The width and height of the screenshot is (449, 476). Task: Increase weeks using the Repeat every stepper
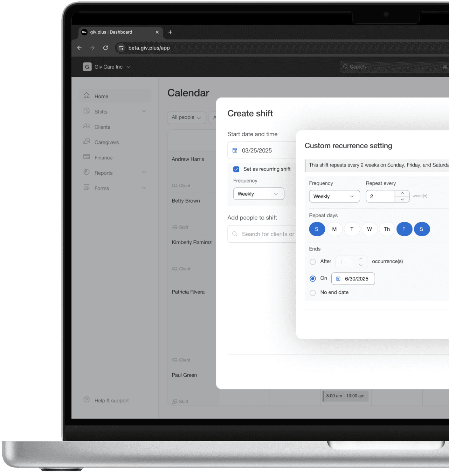402,193
